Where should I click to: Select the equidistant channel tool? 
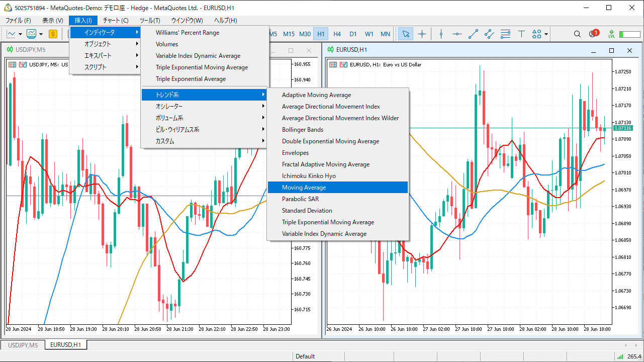coord(489,34)
